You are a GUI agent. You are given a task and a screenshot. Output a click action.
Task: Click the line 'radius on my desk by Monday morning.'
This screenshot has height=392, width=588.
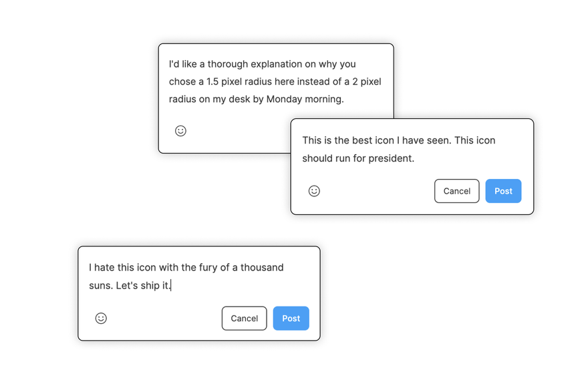[256, 100]
